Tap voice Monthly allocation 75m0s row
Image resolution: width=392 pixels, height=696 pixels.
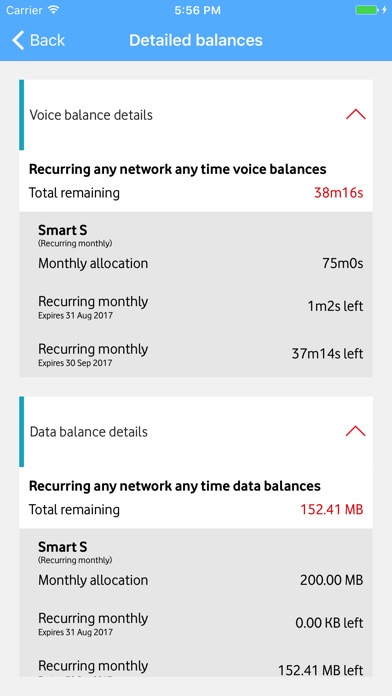click(196, 264)
